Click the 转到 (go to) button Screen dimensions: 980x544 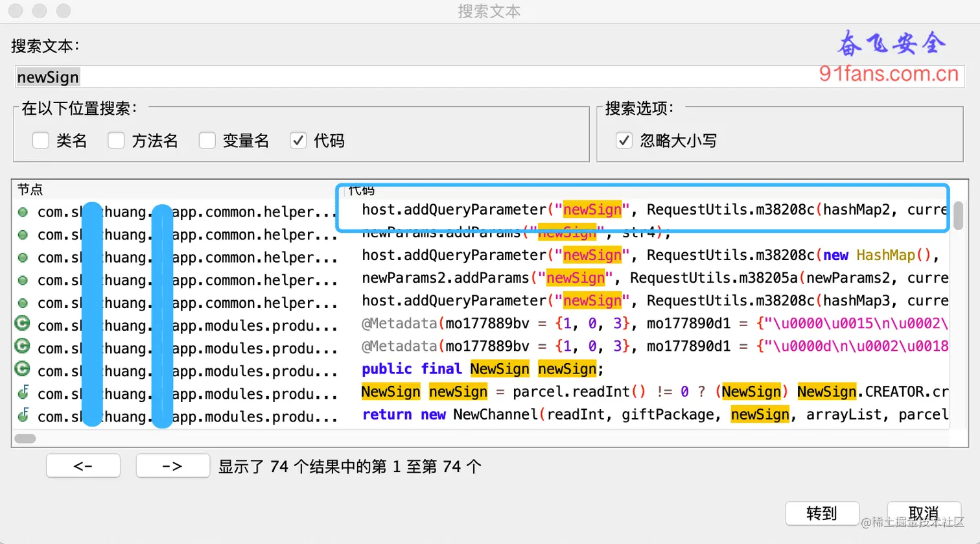tap(822, 514)
